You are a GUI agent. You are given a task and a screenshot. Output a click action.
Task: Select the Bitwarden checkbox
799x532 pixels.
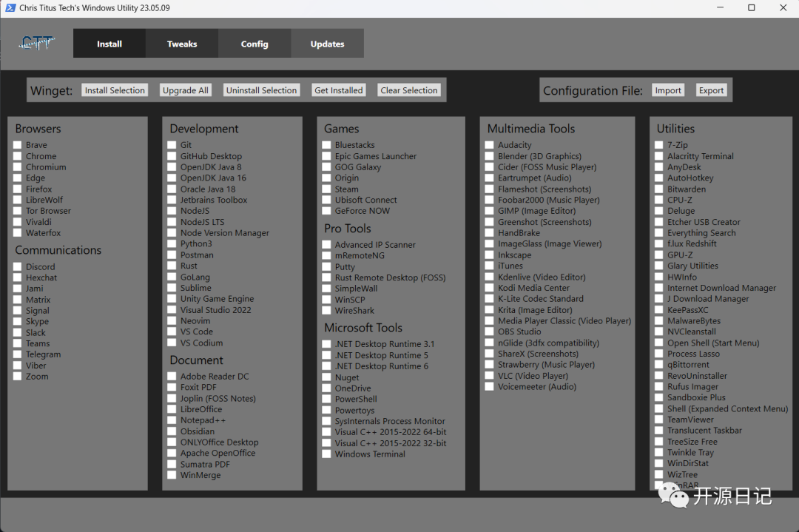click(659, 189)
